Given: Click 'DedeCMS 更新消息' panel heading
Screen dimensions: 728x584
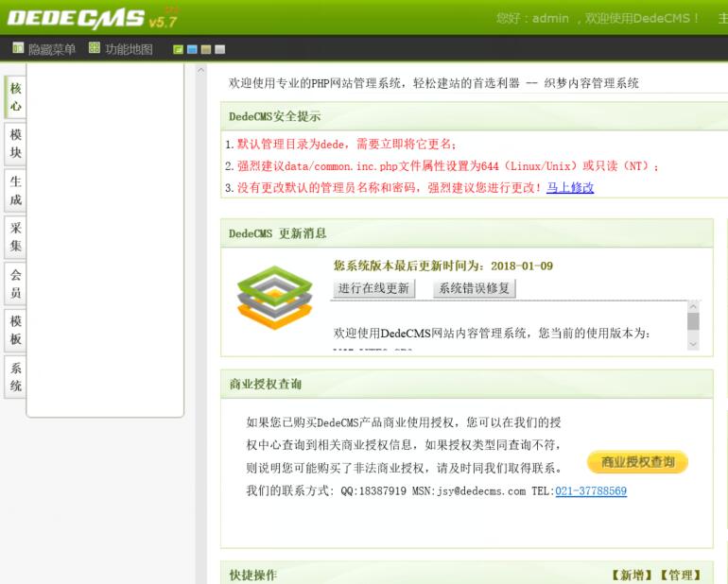Looking at the screenshot, I should pos(278,233).
